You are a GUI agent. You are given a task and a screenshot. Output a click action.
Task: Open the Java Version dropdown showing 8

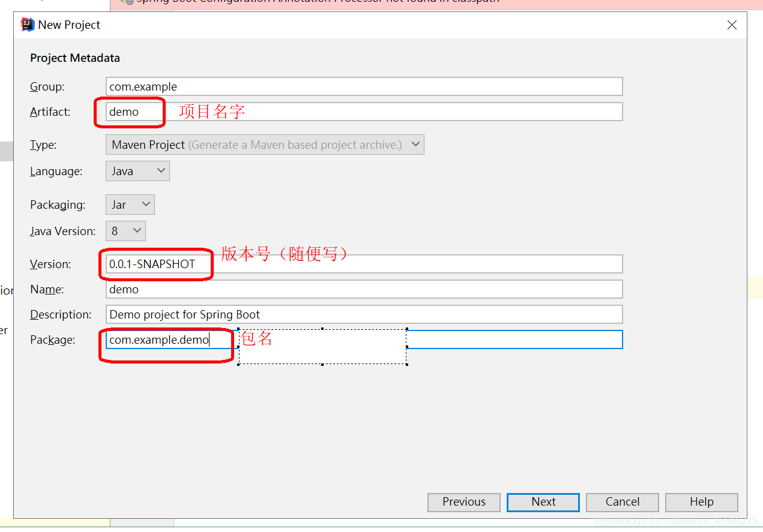125,231
